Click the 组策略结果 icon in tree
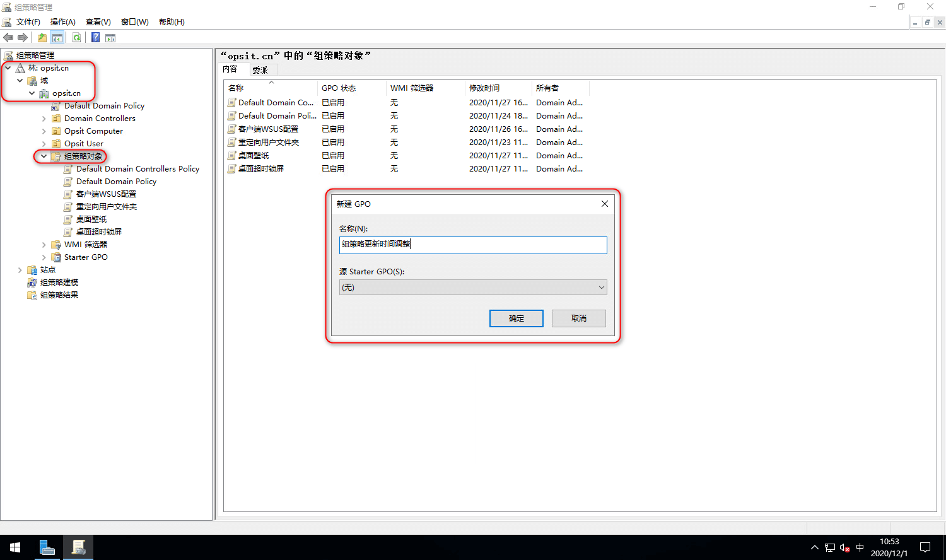946x560 pixels. (32, 295)
